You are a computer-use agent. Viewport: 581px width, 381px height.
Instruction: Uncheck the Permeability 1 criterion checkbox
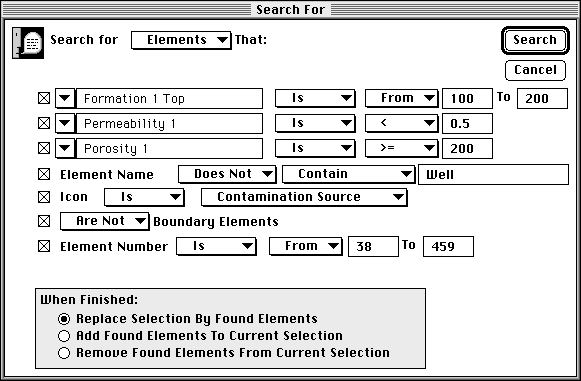pos(44,123)
